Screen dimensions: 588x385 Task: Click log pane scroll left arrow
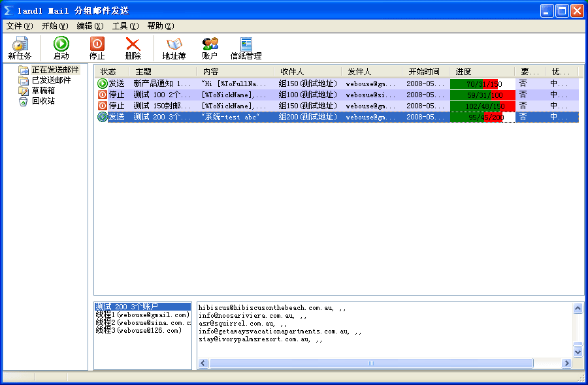click(x=203, y=363)
